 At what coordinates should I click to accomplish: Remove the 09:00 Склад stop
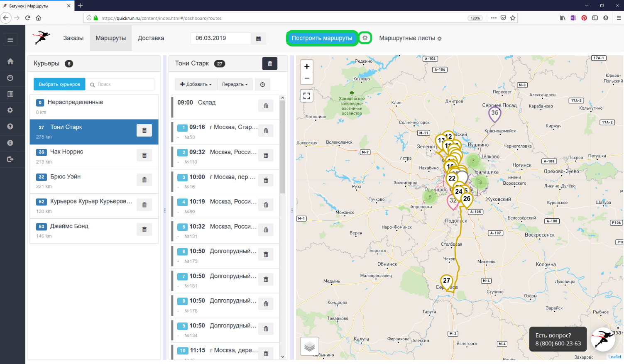click(266, 106)
